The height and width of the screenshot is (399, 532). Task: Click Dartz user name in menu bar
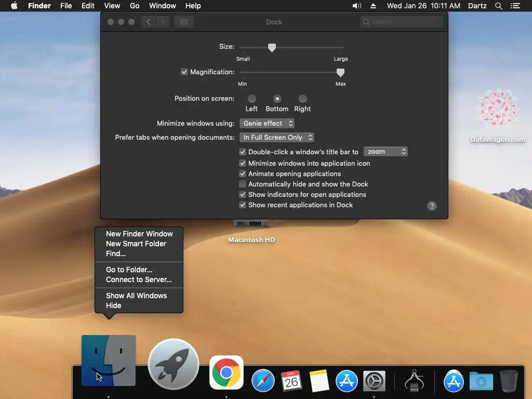477,6
